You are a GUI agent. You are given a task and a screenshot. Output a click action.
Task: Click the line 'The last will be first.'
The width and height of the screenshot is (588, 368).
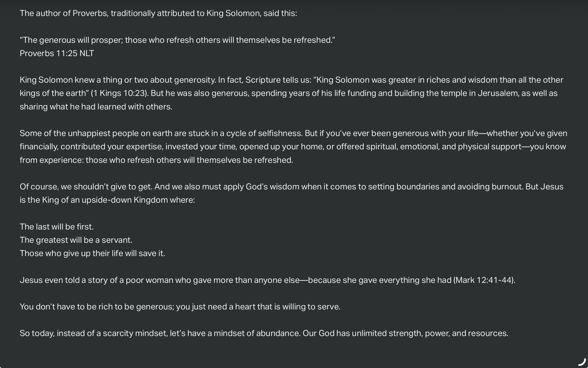click(57, 227)
